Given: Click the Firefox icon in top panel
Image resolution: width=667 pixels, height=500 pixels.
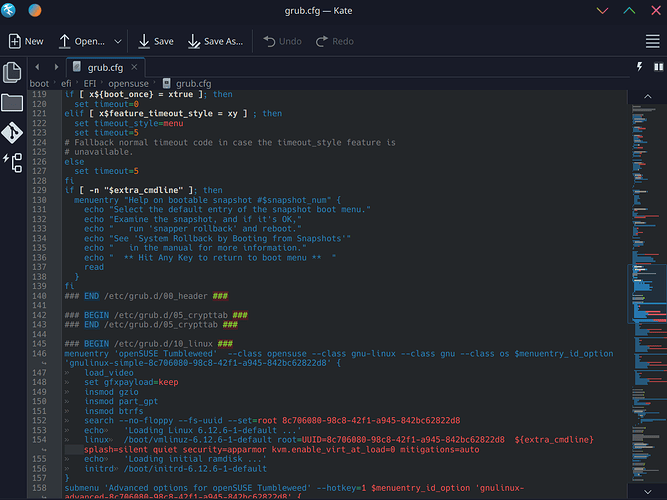Looking at the screenshot, I should pos(35,10).
